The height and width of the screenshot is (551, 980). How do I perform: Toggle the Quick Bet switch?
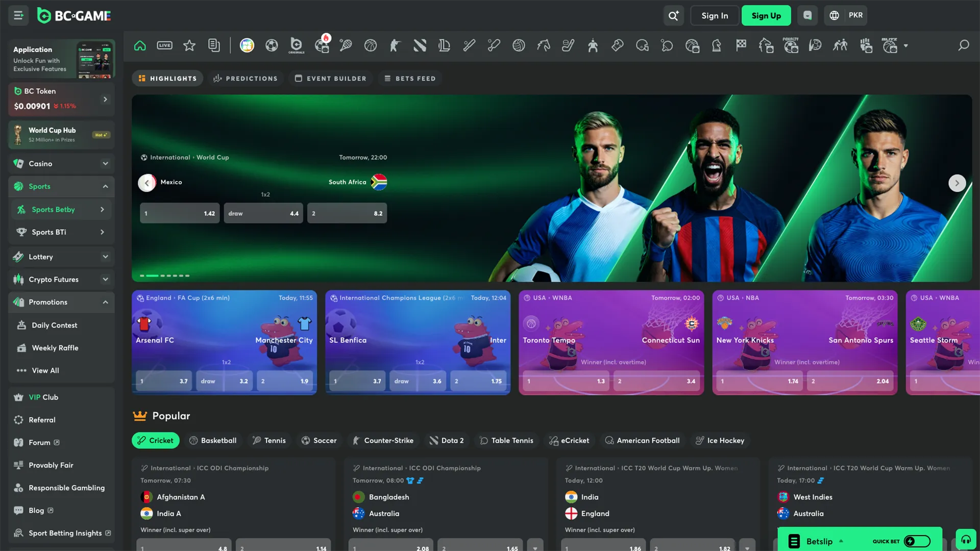917,541
